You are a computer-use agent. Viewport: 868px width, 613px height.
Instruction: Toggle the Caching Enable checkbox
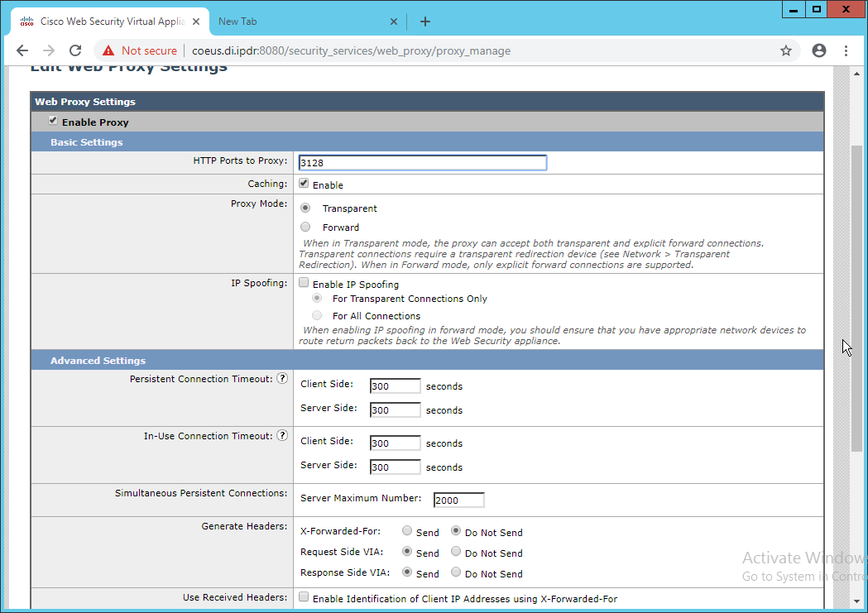coord(304,183)
